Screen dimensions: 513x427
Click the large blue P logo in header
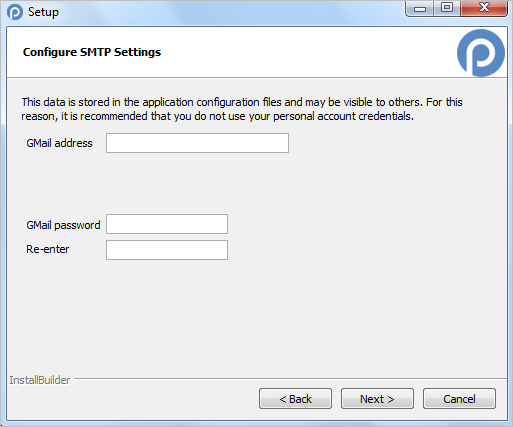[481, 53]
